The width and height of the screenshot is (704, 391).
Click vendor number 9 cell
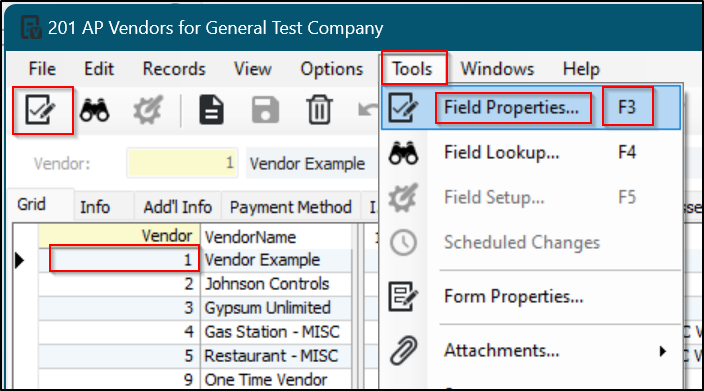[119, 380]
